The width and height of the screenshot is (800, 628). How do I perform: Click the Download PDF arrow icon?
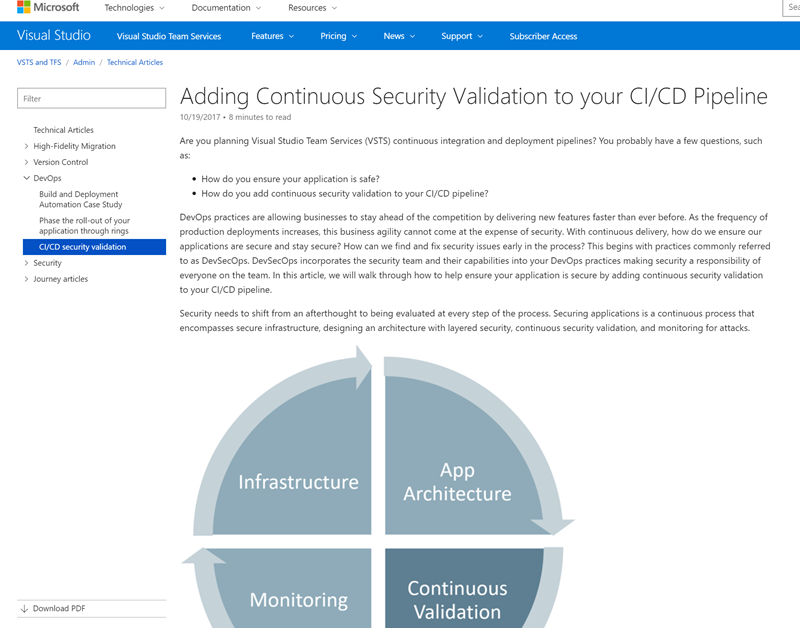tap(22, 608)
